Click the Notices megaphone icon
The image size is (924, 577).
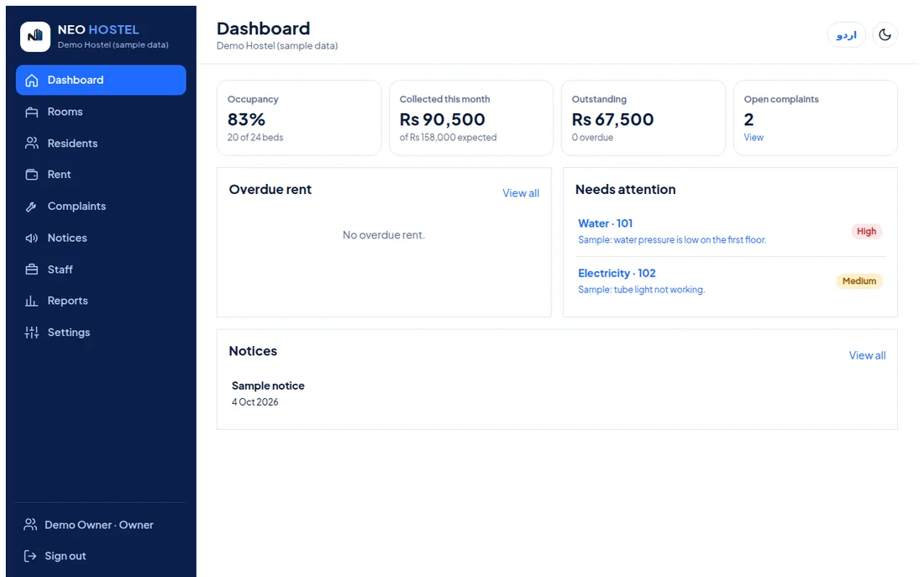click(x=32, y=239)
